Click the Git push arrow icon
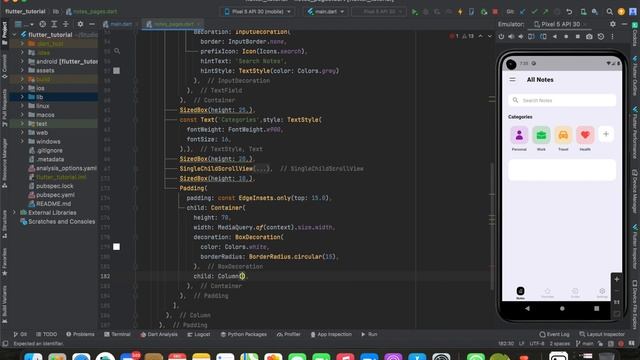The image size is (640, 360). pos(545,12)
